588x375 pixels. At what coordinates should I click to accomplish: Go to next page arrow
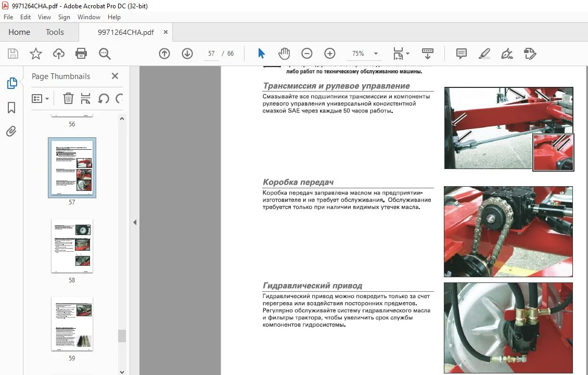pyautogui.click(x=187, y=54)
